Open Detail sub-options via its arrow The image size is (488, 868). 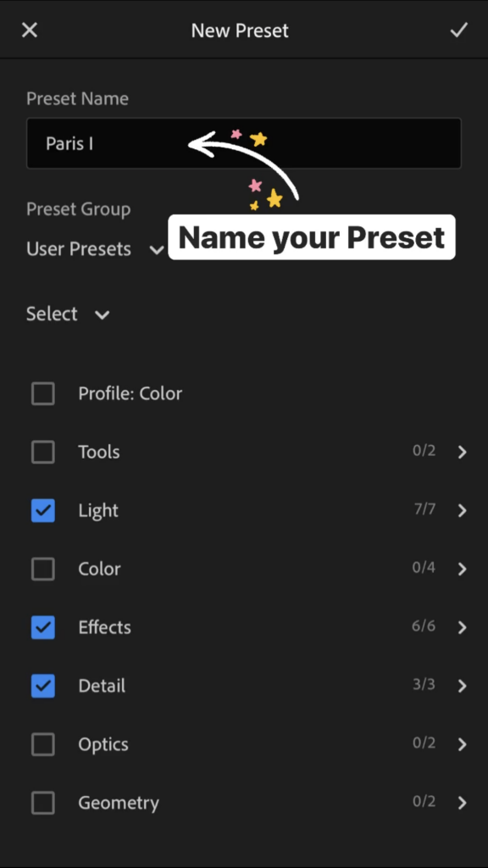pyautogui.click(x=462, y=686)
